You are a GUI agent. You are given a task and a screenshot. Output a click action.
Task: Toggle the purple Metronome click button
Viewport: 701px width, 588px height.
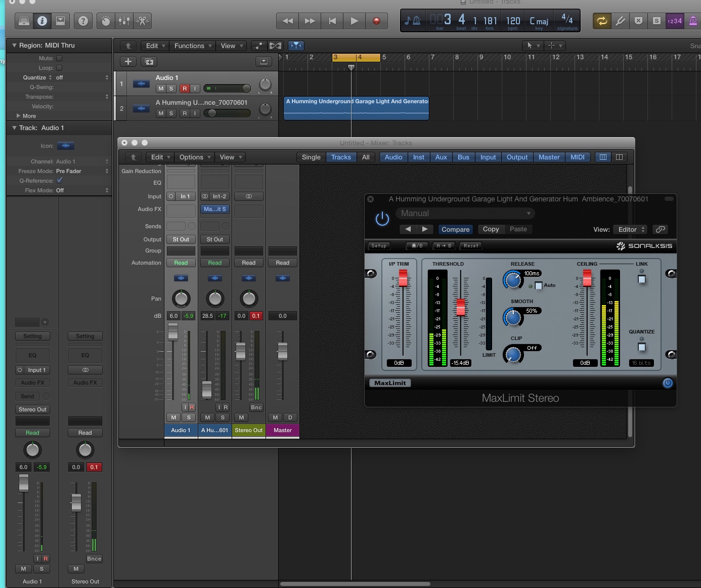(693, 21)
